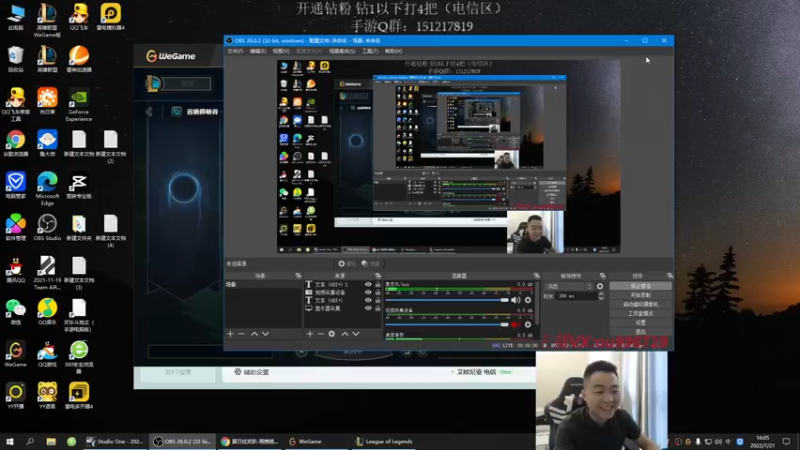Open scene transition properties gear

(x=600, y=286)
